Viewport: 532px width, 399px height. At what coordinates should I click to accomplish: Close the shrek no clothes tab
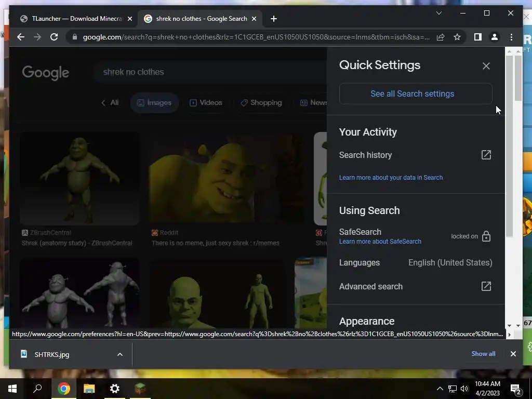254,19
